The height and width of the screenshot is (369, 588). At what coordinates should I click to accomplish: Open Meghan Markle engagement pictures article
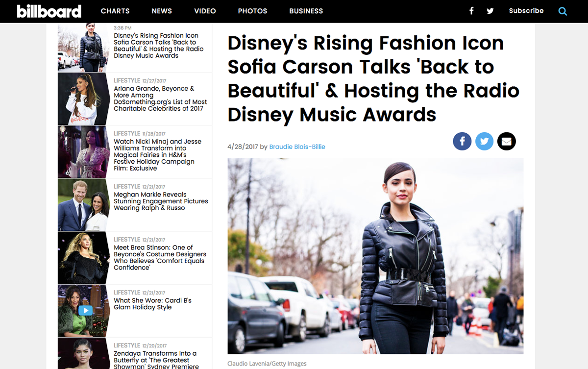[x=161, y=201]
